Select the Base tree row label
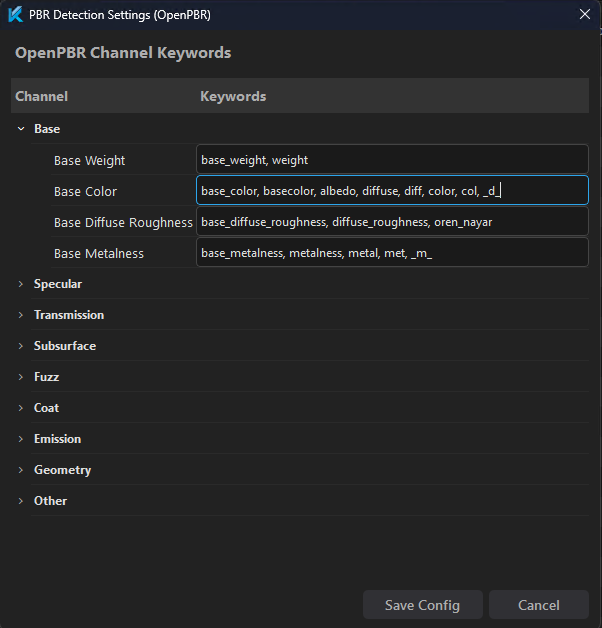The image size is (602, 628). (47, 129)
